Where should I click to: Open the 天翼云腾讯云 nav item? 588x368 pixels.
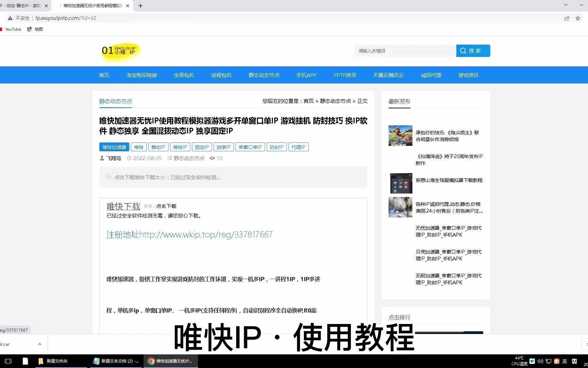[388, 75]
